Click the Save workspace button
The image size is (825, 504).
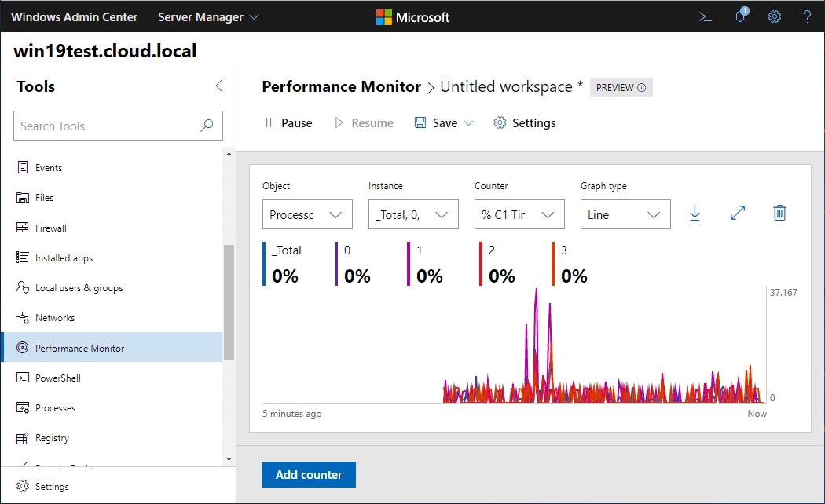click(437, 123)
